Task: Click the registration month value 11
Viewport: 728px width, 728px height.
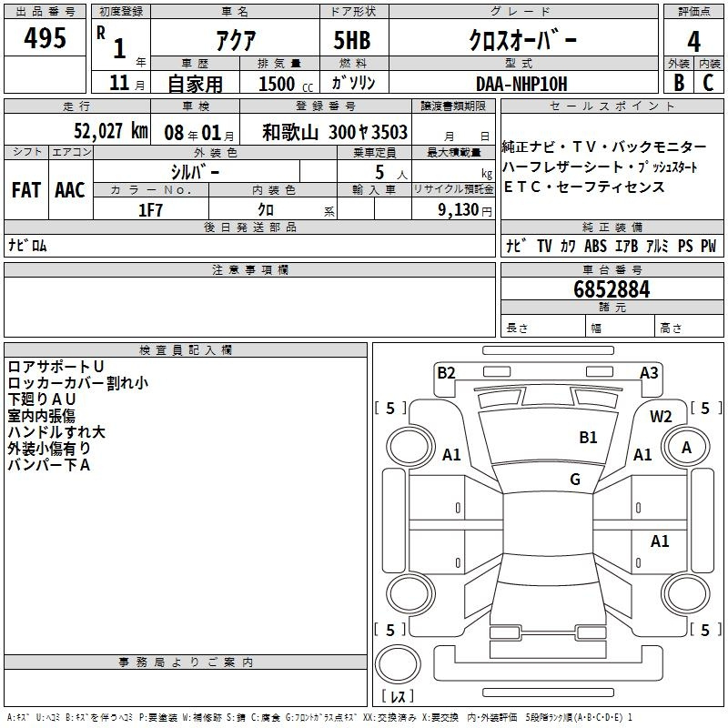Action: coord(119,83)
